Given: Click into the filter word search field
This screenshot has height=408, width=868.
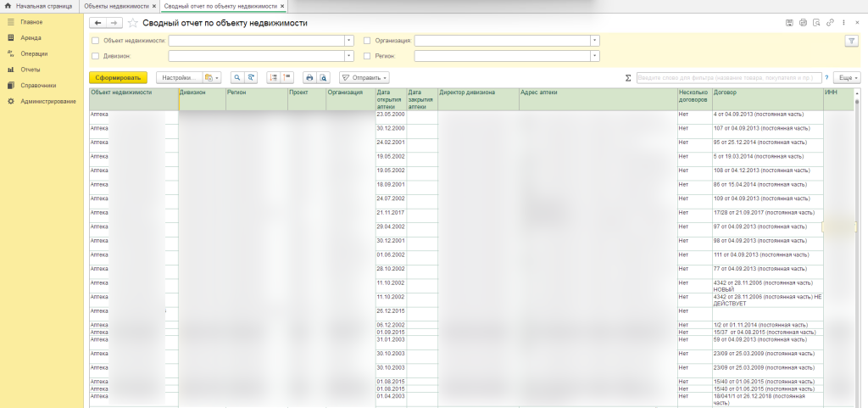Looking at the screenshot, I should click(x=727, y=77).
